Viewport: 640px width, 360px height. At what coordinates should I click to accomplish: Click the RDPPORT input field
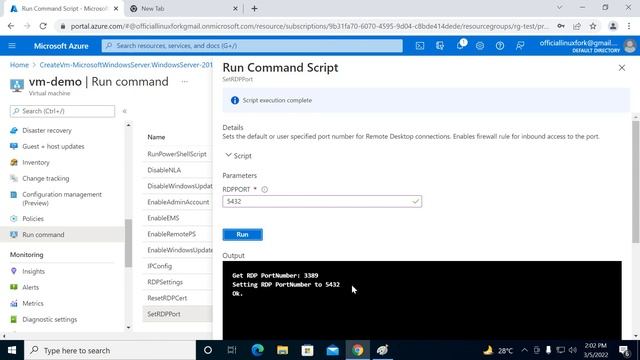322,201
